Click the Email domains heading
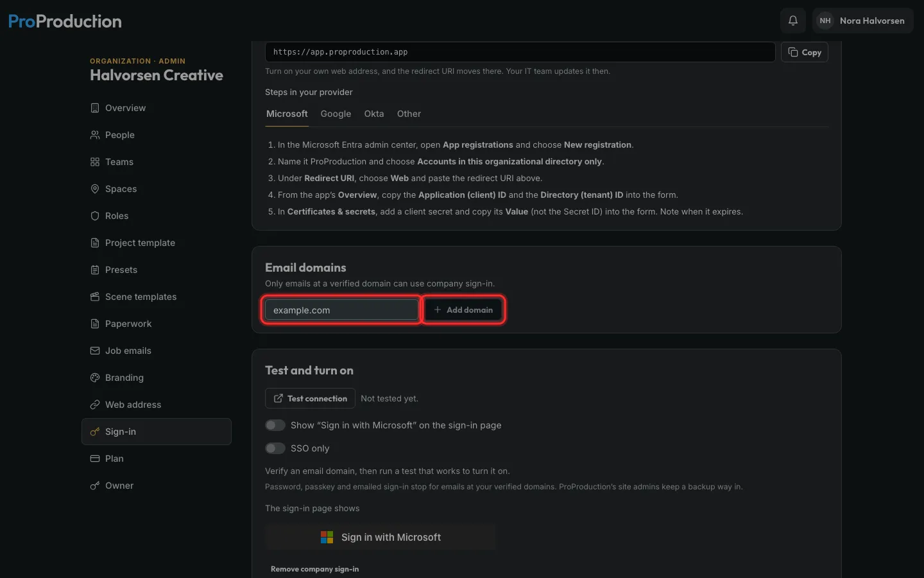The height and width of the screenshot is (578, 924). 305,268
